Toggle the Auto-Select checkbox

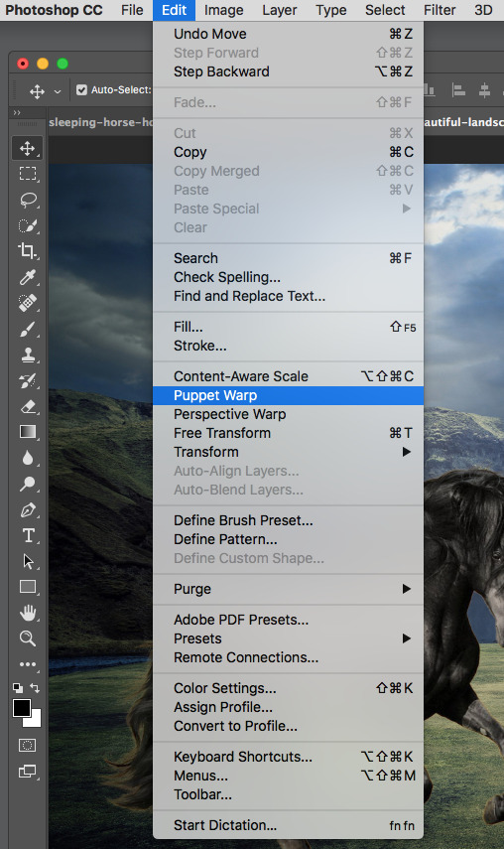click(81, 90)
